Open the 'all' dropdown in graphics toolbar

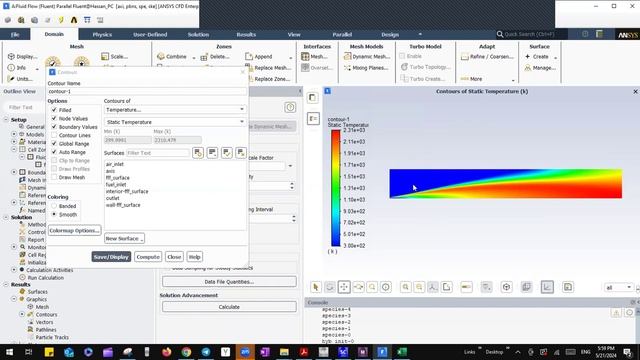tap(619, 287)
